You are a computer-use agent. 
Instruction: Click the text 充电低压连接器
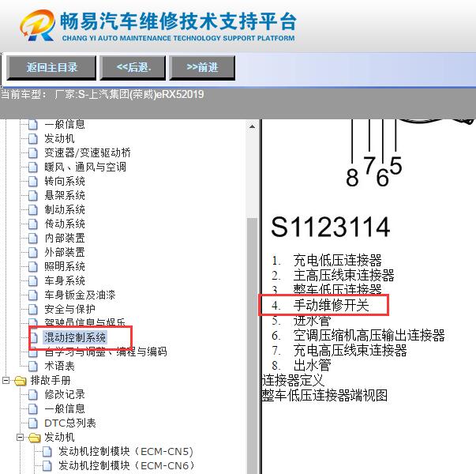pyautogui.click(x=338, y=261)
